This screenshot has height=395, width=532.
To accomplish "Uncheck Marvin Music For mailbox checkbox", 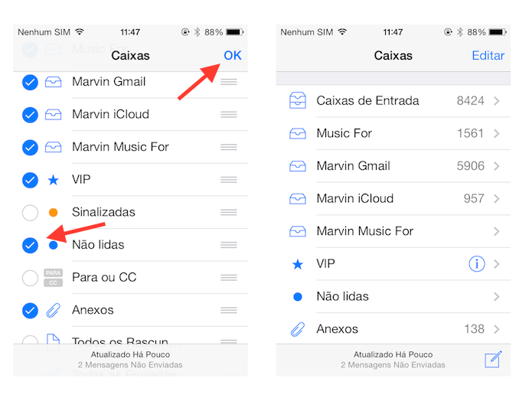I will point(30,147).
